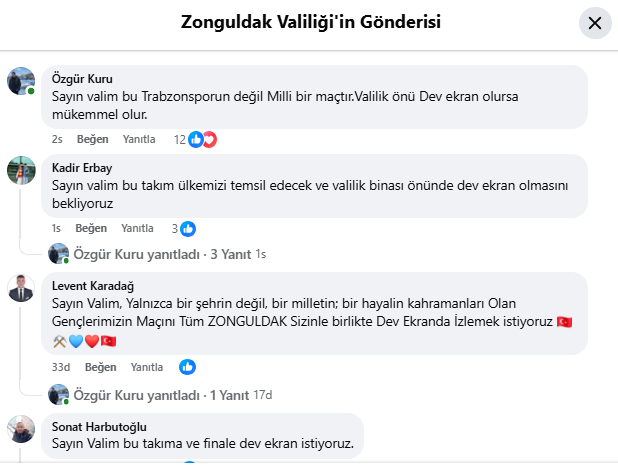Visit the Sonat Harbutoğlu name link
This screenshot has height=473, width=618.
click(x=100, y=426)
